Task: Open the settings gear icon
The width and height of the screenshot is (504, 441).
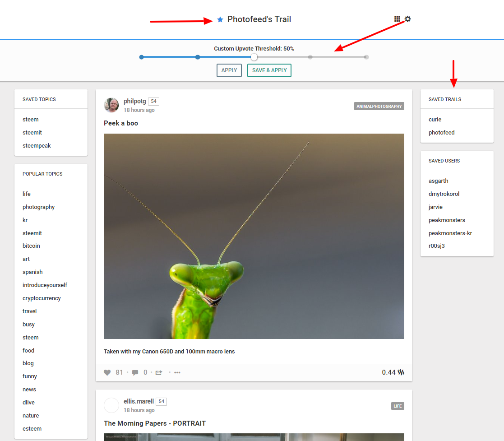Action: [x=408, y=19]
